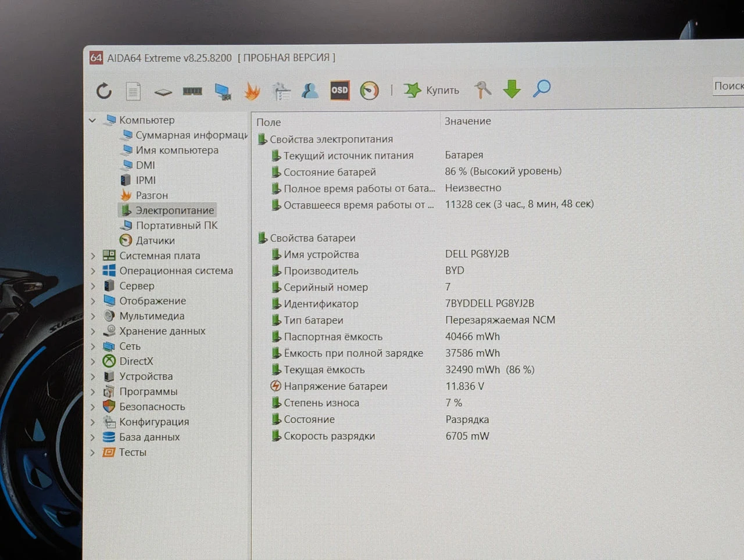
Task: Open the OSD panel icon
Action: tap(339, 90)
